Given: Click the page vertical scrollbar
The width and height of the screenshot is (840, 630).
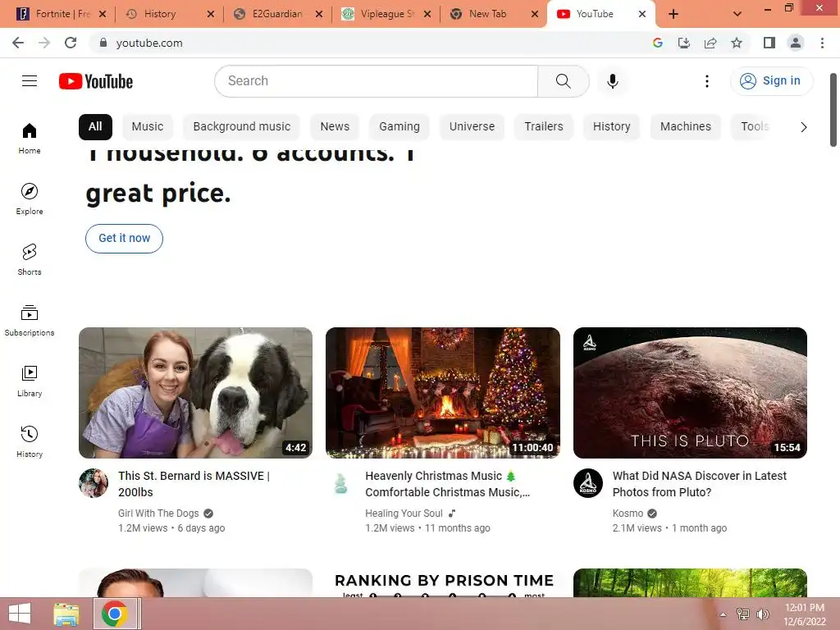Looking at the screenshot, I should [833, 110].
